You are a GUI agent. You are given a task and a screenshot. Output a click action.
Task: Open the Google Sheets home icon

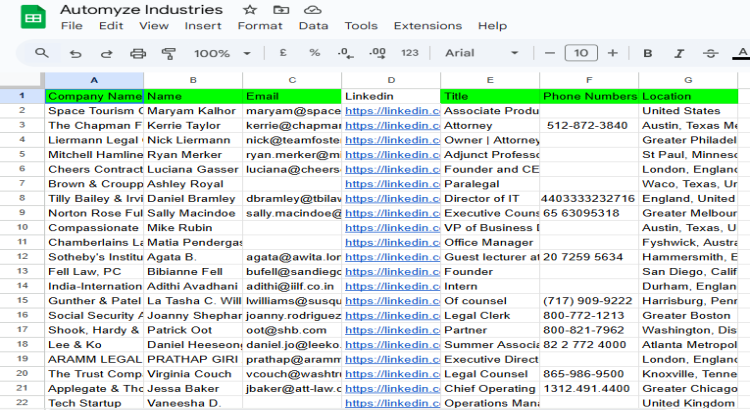[32, 17]
